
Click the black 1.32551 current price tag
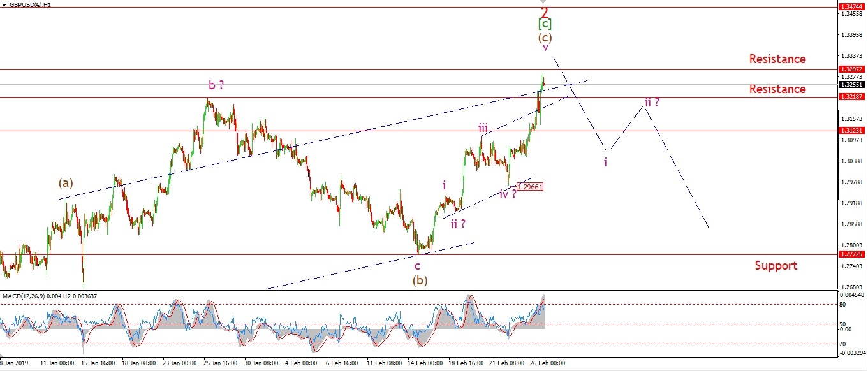pyautogui.click(x=852, y=84)
